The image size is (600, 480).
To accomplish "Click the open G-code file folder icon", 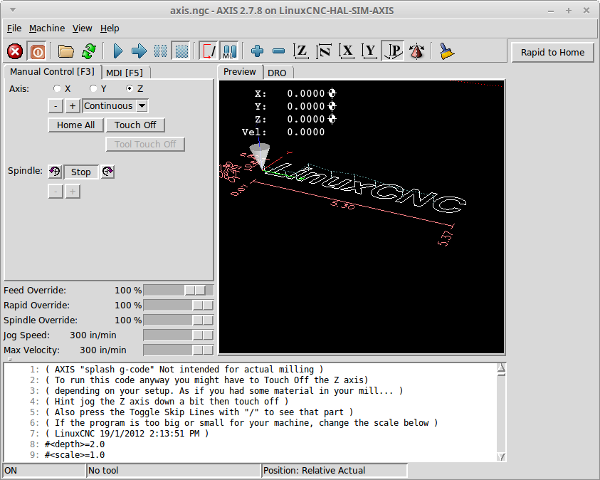I will [x=66, y=50].
